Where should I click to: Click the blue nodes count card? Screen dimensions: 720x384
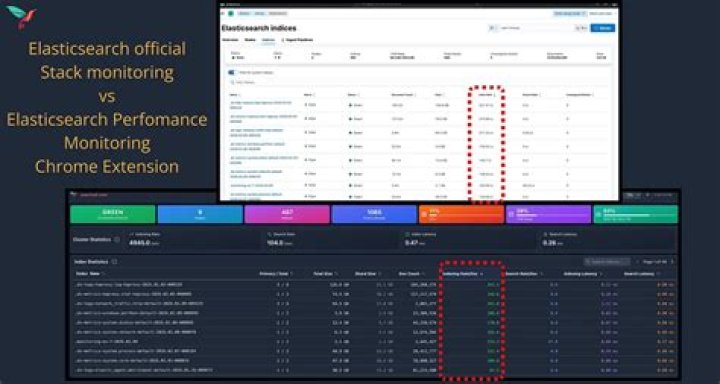pos(200,214)
